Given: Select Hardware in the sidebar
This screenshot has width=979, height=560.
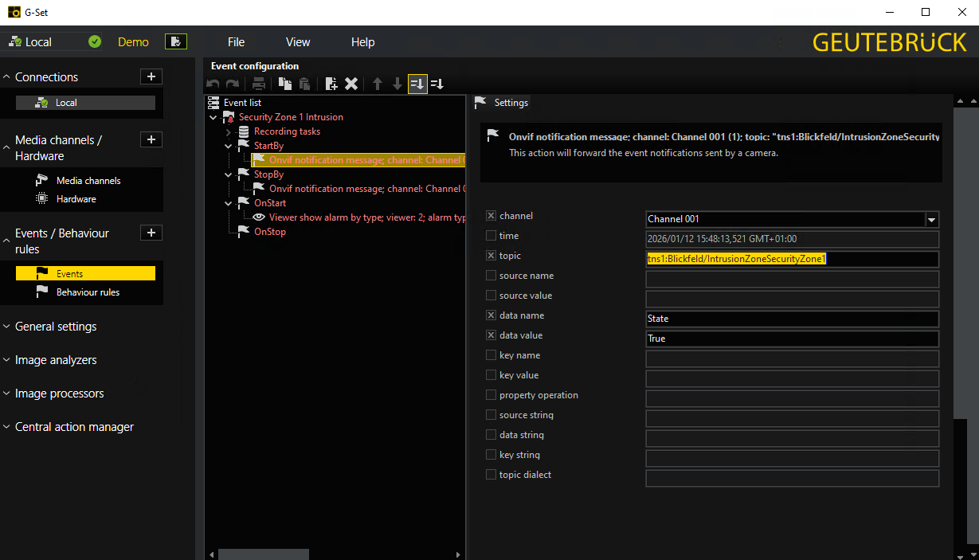Looking at the screenshot, I should point(76,199).
